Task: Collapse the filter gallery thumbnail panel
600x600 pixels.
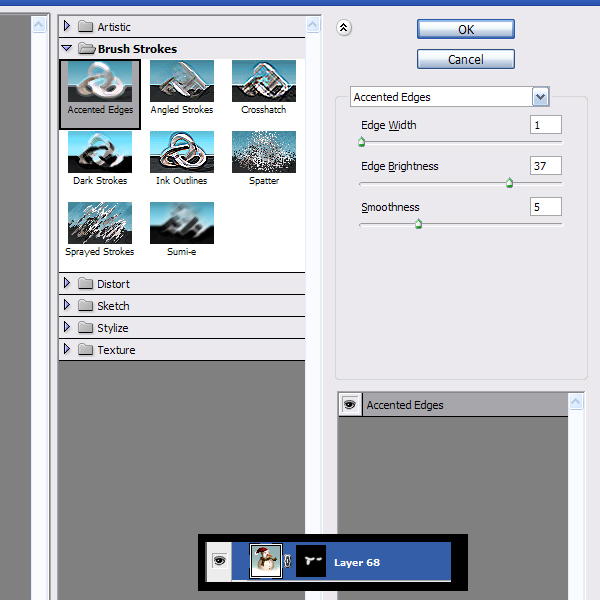Action: click(344, 28)
